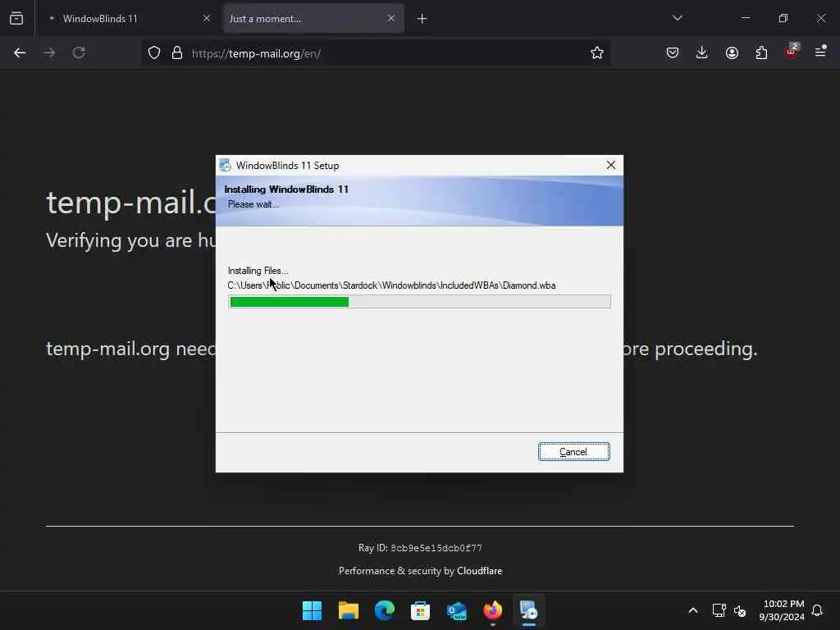This screenshot has width=840, height=630.
Task: Open Outlook (new) from the taskbar
Action: (x=456, y=610)
